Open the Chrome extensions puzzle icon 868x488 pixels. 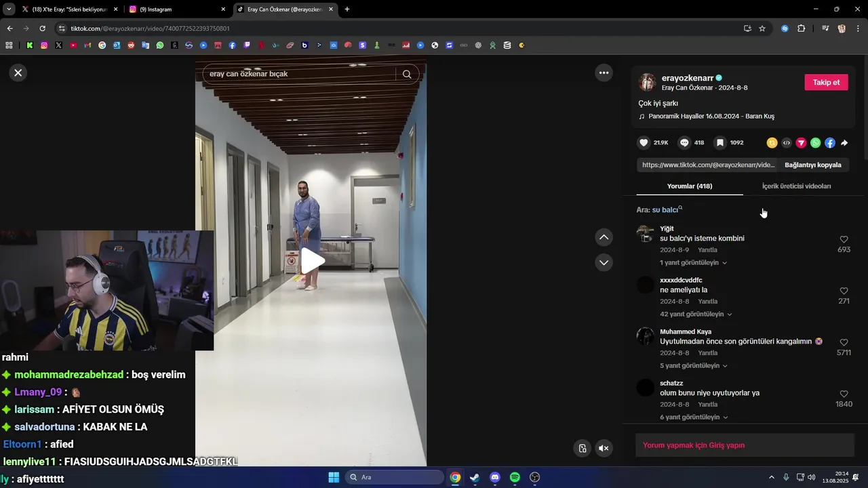pyautogui.click(x=801, y=28)
